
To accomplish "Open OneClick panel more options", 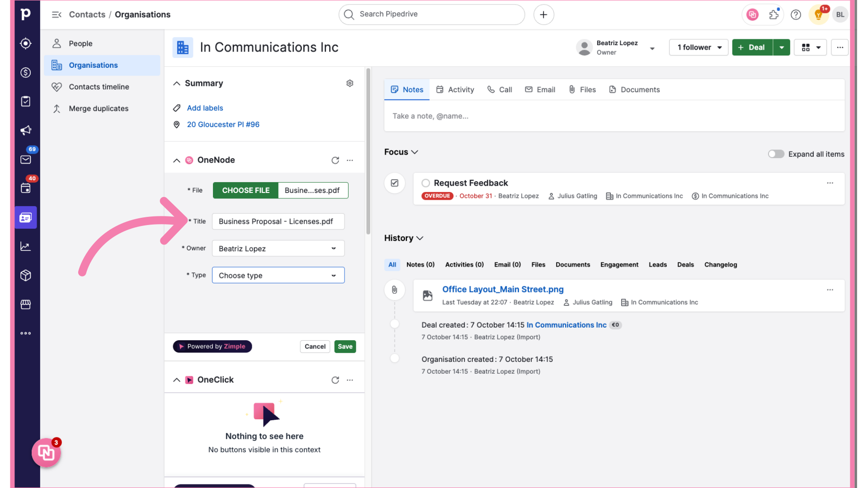I will [350, 380].
